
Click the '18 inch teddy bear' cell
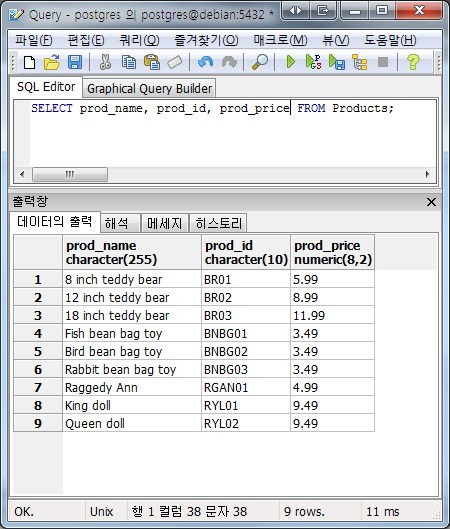point(132,315)
